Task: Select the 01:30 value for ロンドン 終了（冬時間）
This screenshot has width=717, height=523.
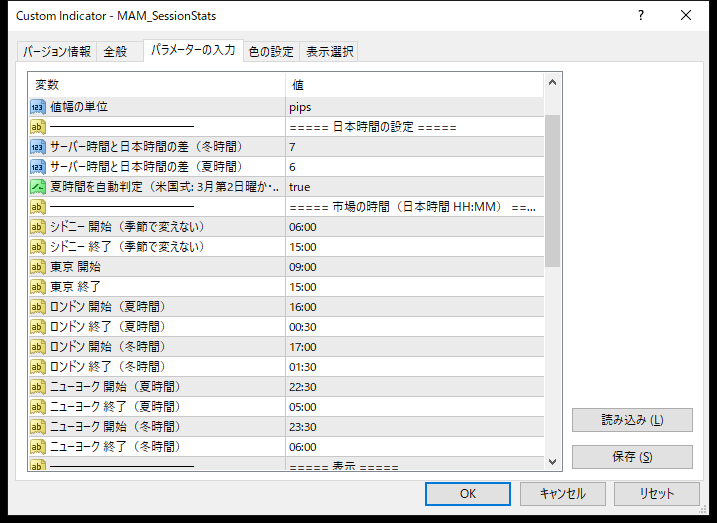Action: point(415,367)
